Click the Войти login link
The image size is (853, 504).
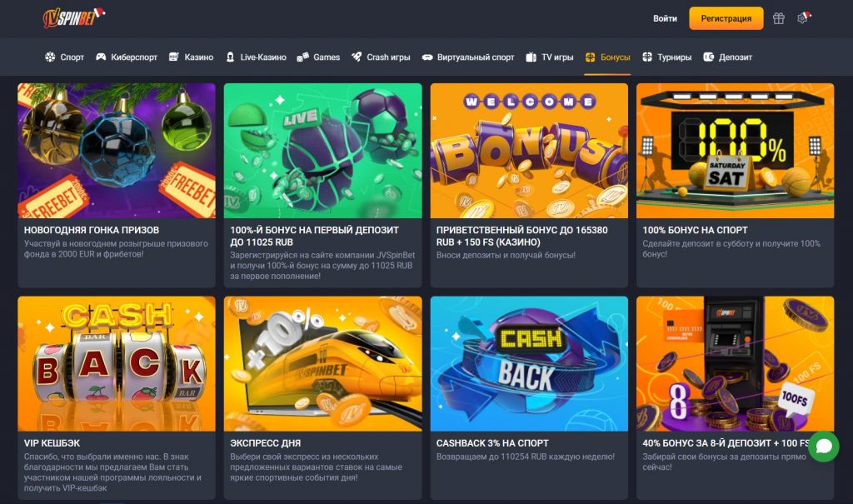point(665,18)
